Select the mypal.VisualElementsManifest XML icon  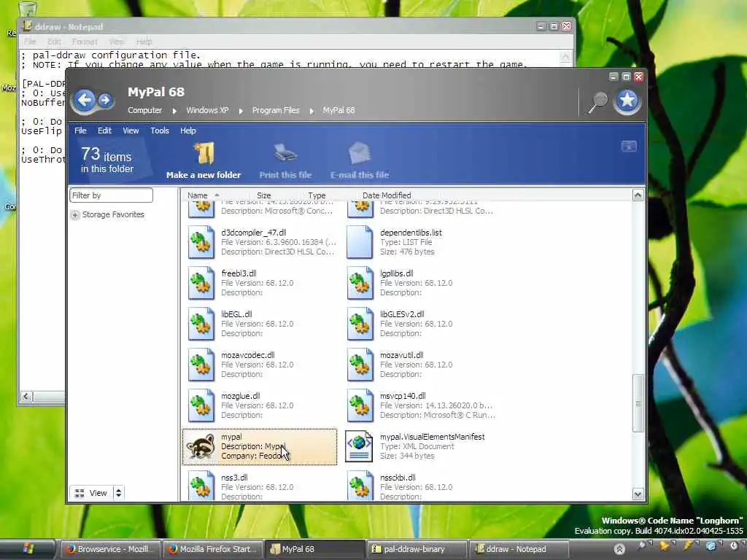359,446
